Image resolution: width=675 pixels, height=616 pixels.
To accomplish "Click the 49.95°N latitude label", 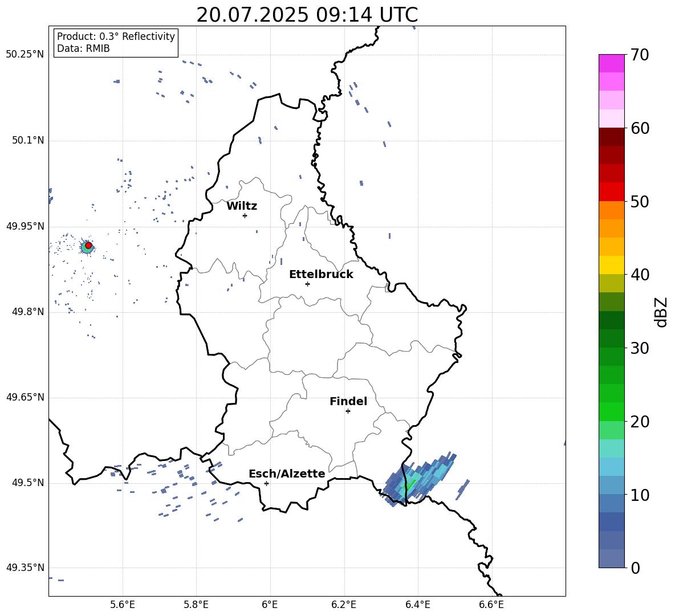I will (25, 226).
